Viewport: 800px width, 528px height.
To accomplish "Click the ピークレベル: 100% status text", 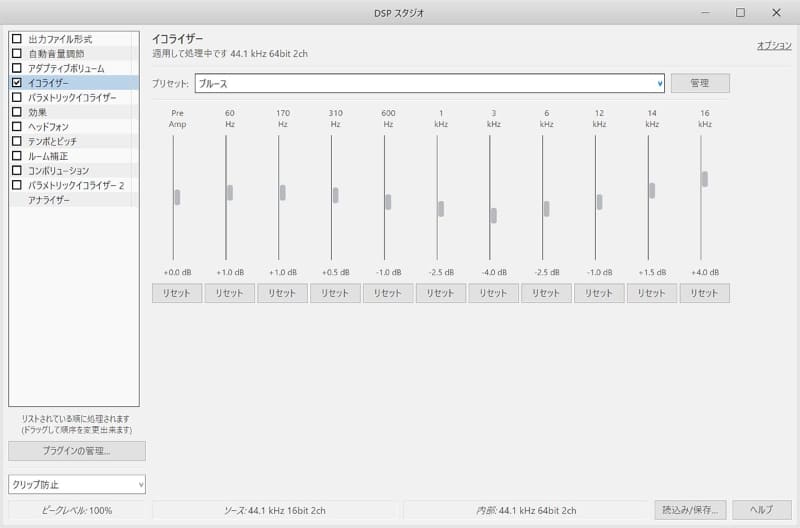I will click(77, 510).
